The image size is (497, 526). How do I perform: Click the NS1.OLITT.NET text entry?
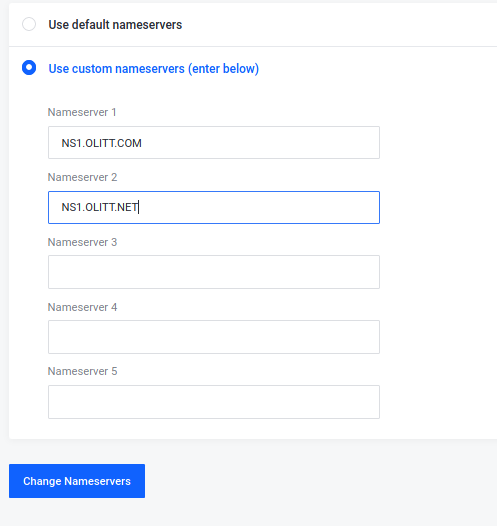click(x=100, y=207)
